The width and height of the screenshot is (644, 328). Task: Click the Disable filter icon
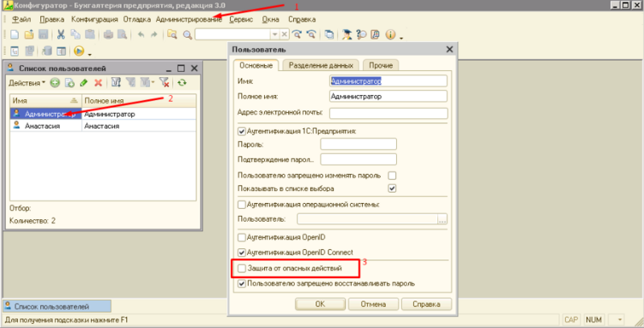point(163,83)
